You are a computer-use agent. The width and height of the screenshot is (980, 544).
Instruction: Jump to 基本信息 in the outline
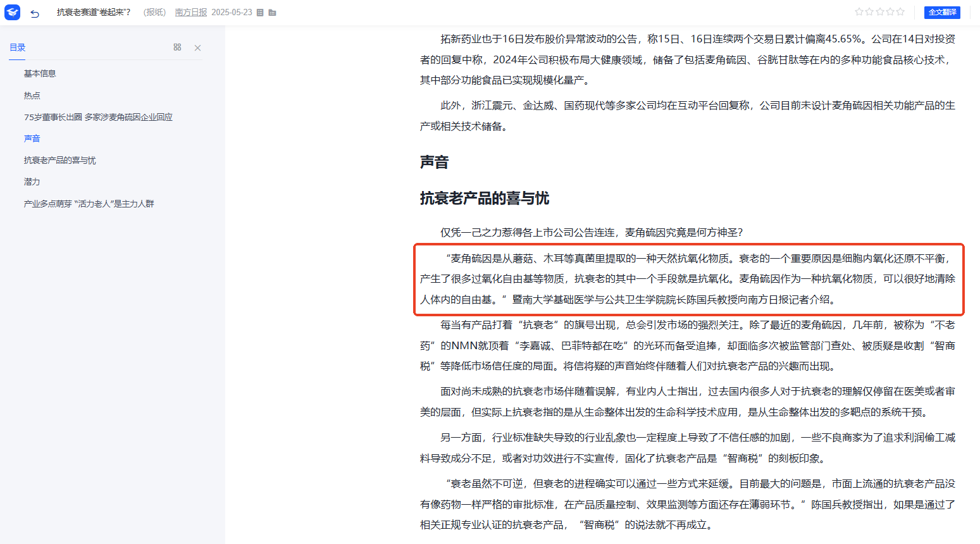point(40,73)
